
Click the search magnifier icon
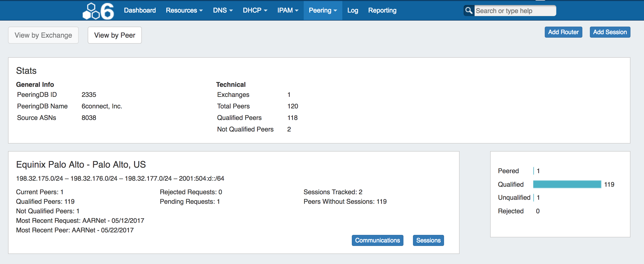[x=469, y=11]
